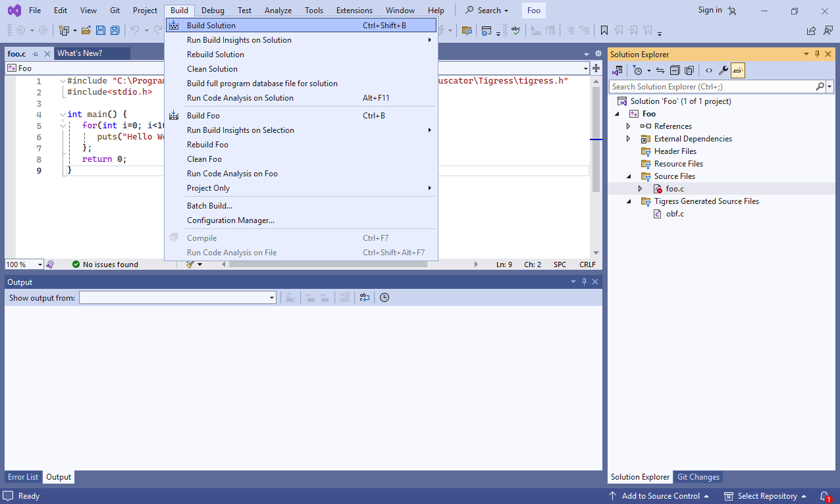
Task: Click Sync with Active Document icon
Action: coord(660,70)
